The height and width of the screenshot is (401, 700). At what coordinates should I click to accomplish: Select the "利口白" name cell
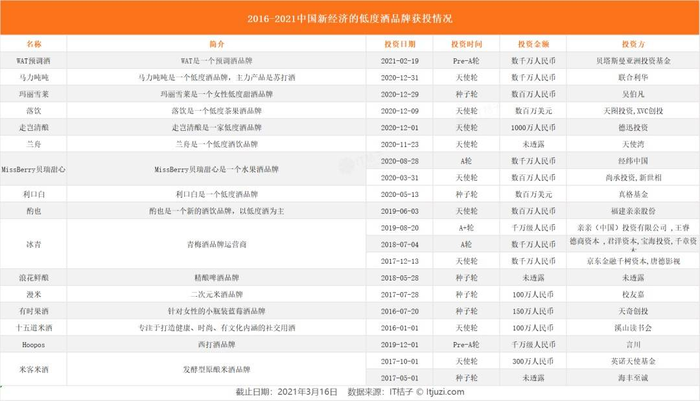(x=33, y=194)
